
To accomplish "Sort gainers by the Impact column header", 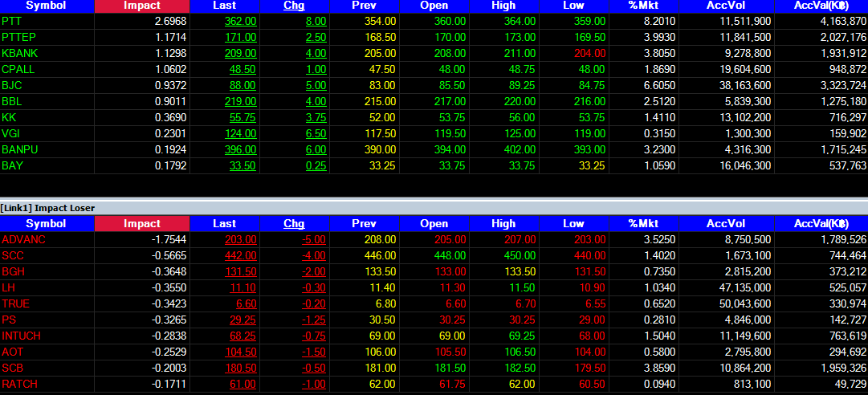I will [141, 6].
